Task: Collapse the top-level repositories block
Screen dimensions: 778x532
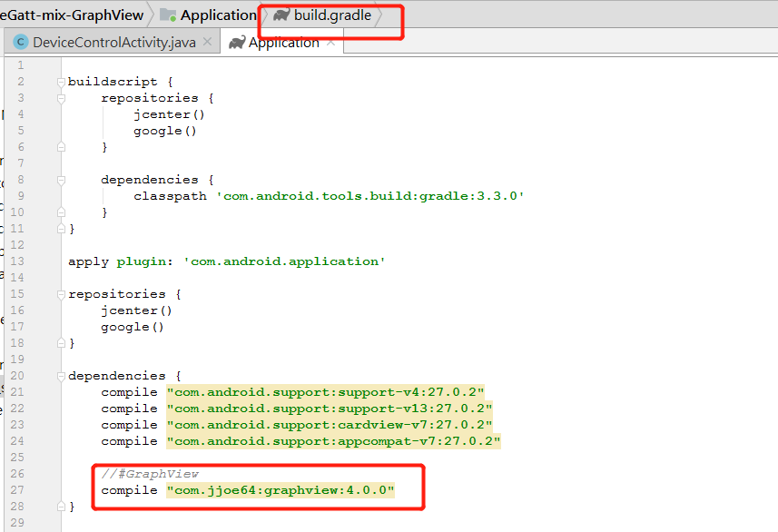Action: (62, 293)
